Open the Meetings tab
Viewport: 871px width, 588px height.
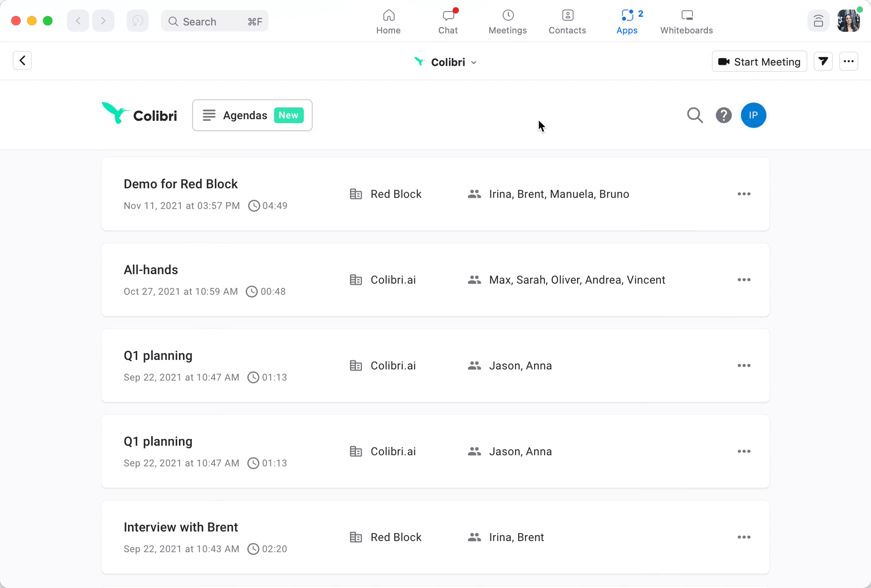507,22
